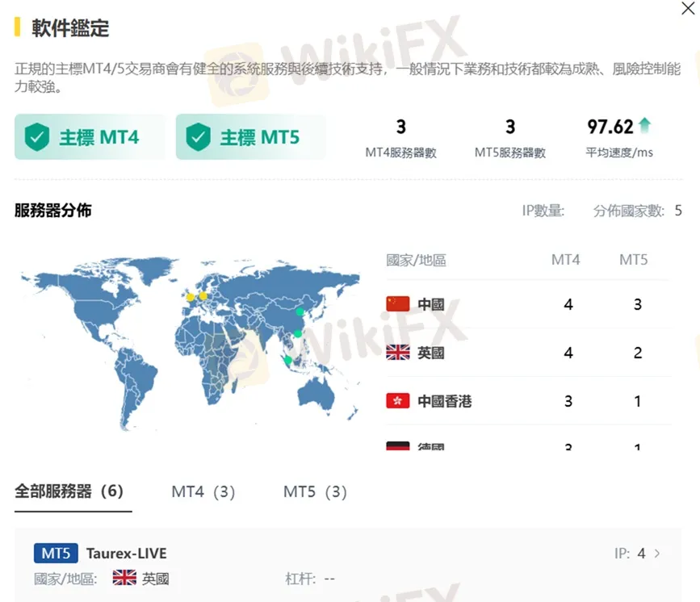
Task: Select the 全部服務器 (6) tab
Action: tap(70, 490)
